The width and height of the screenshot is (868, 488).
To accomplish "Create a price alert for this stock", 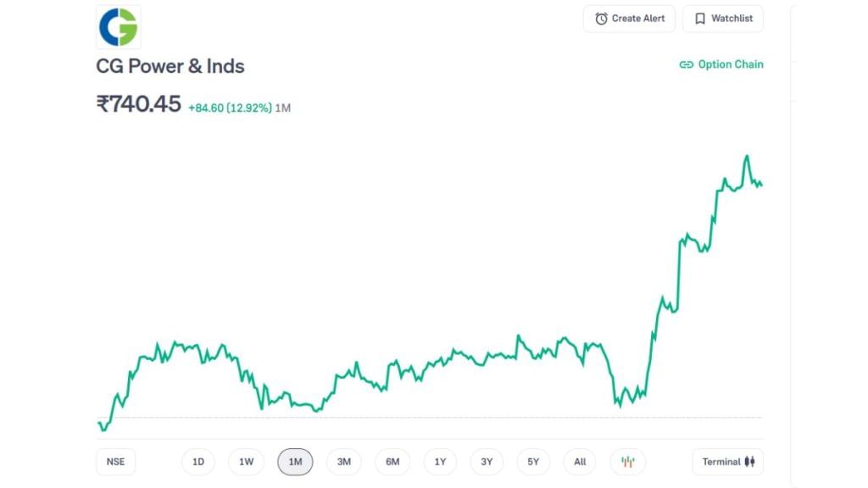I will click(x=629, y=19).
